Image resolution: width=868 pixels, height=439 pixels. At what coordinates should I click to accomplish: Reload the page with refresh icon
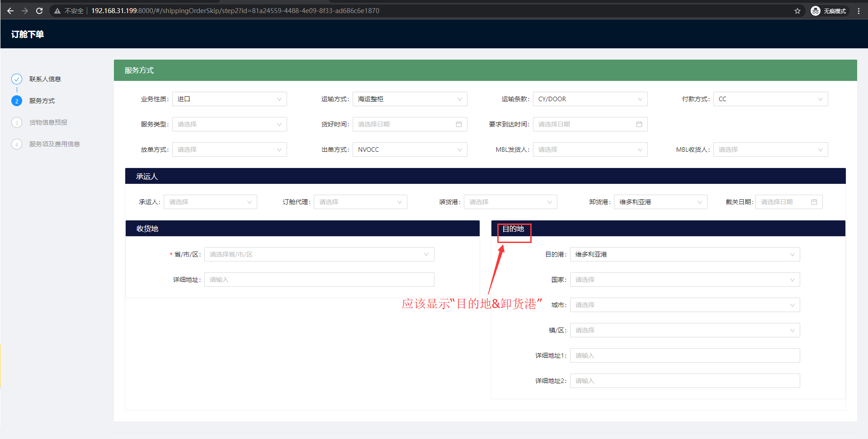pyautogui.click(x=39, y=11)
